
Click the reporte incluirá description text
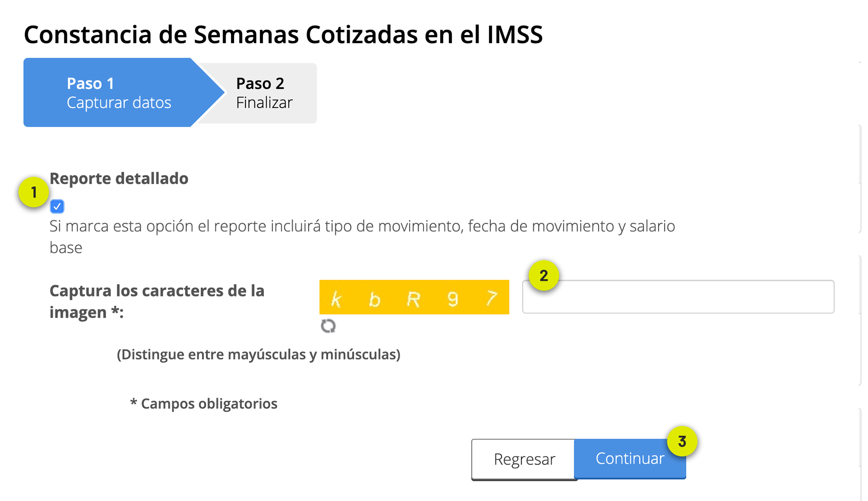(x=362, y=237)
